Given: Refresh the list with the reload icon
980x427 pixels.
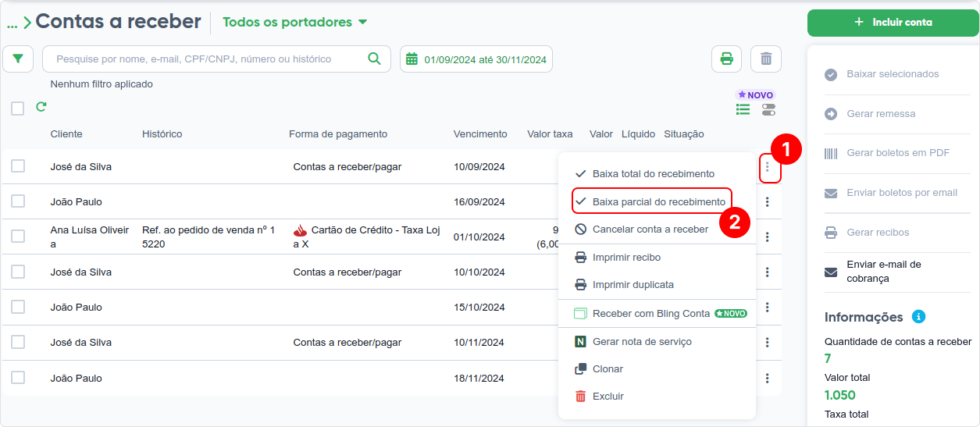Looking at the screenshot, I should (41, 107).
